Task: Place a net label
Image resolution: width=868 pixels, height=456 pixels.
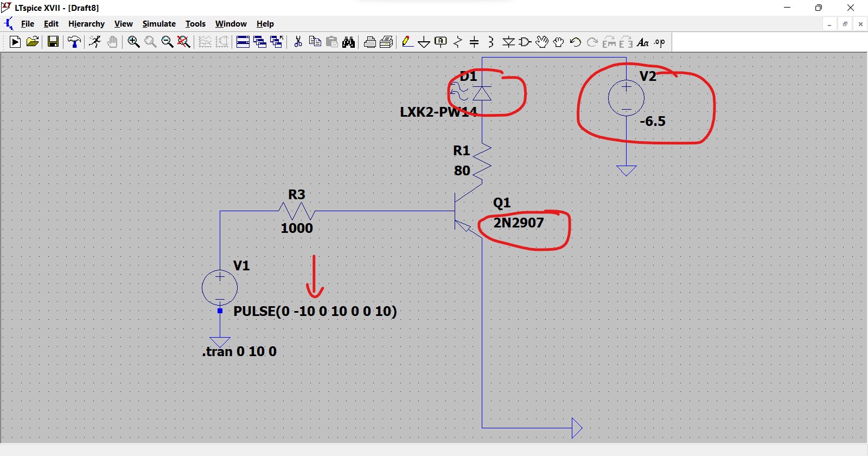Action: pyautogui.click(x=441, y=42)
